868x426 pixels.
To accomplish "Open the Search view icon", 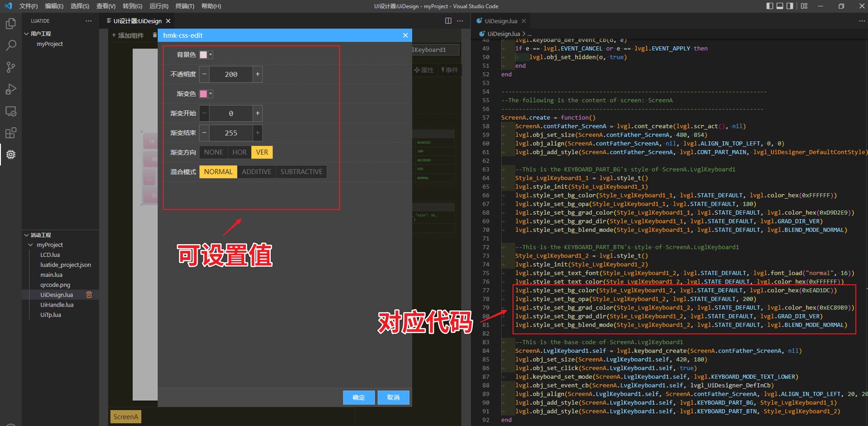I will point(11,45).
